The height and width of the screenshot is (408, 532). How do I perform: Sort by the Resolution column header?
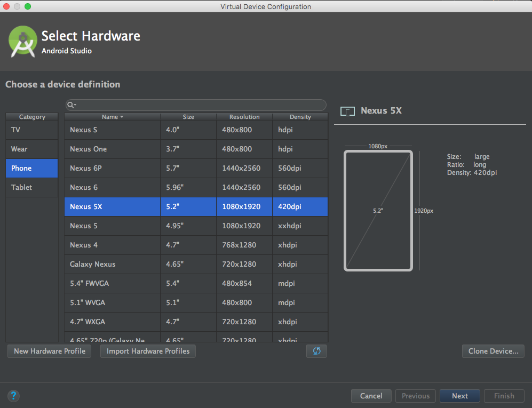point(244,117)
